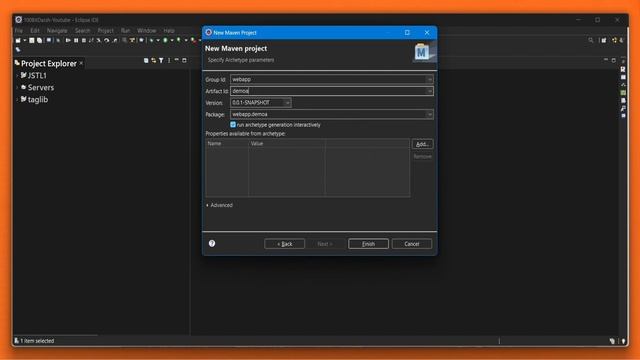Switch to the Java EE perspective icon
640x360 pixels.
click(614, 40)
